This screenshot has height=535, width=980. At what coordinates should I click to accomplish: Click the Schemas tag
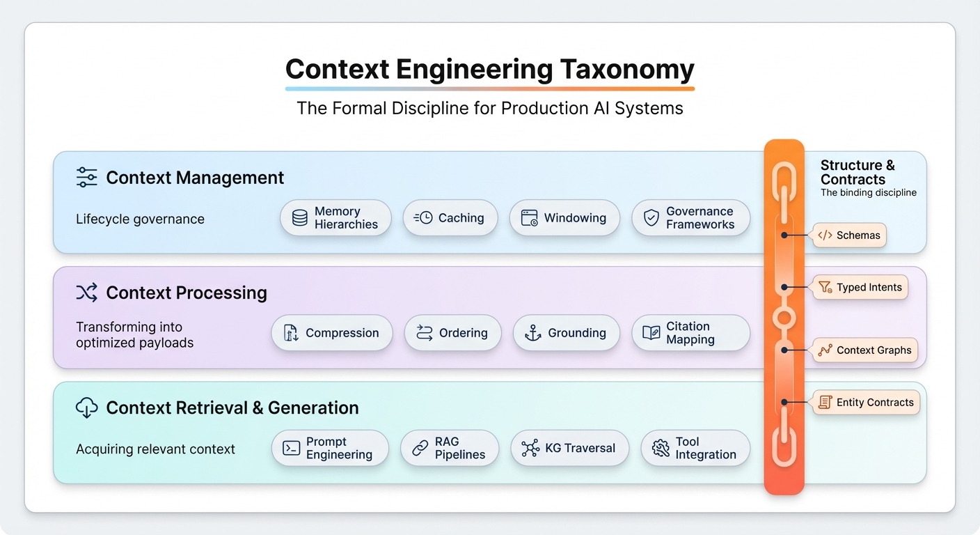tap(849, 235)
